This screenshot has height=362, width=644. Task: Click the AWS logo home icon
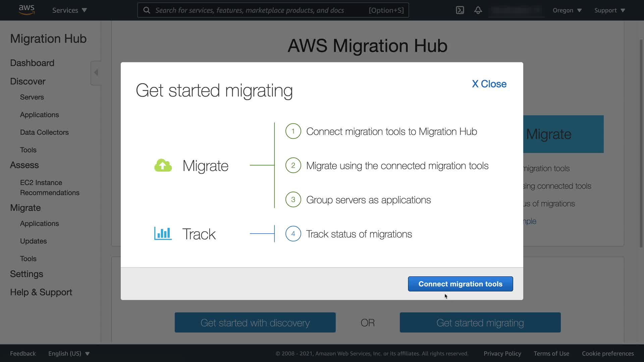pyautogui.click(x=26, y=10)
